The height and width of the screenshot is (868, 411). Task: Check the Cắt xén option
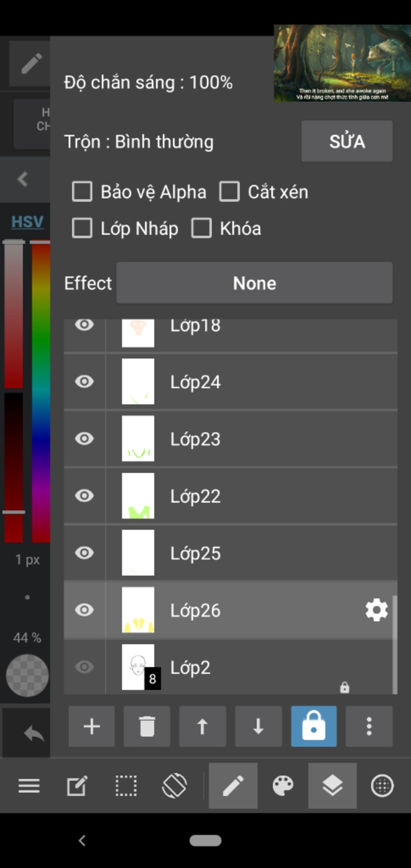[x=230, y=192]
